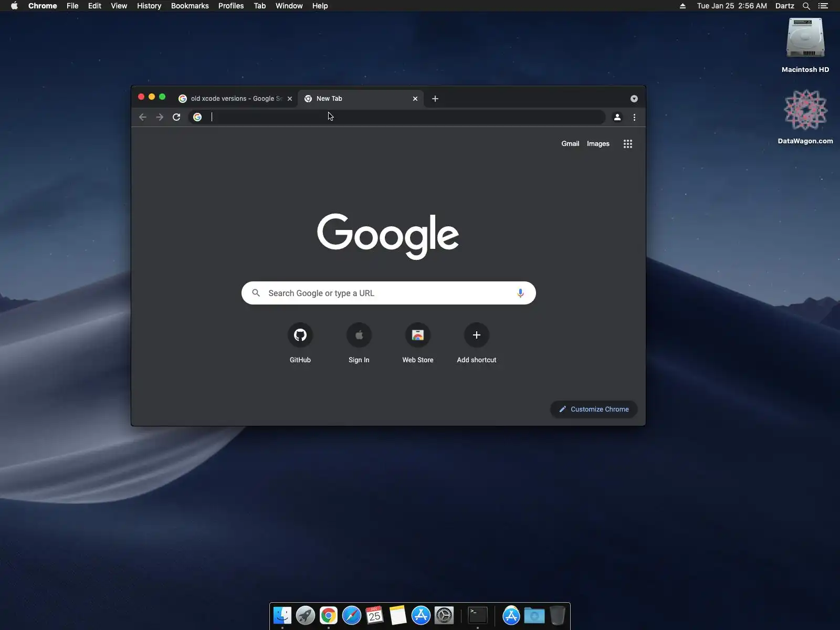This screenshot has width=840, height=630.
Task: Go back using the Chrome back arrow
Action: [143, 117]
